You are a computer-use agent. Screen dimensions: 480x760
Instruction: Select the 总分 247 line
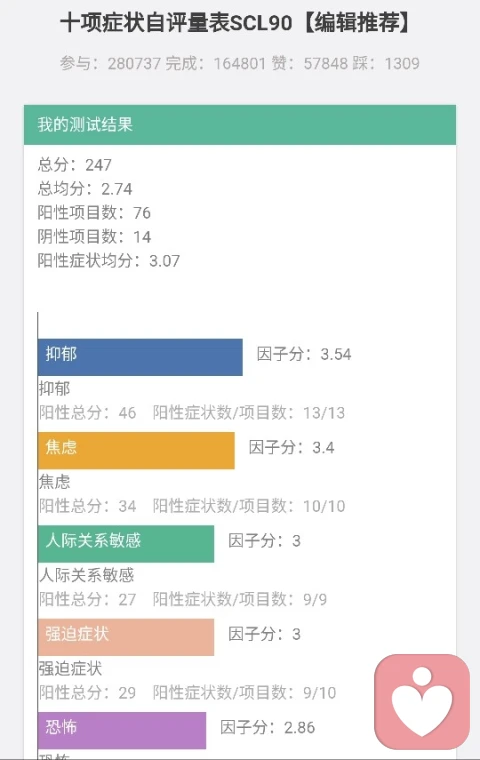coord(75,165)
